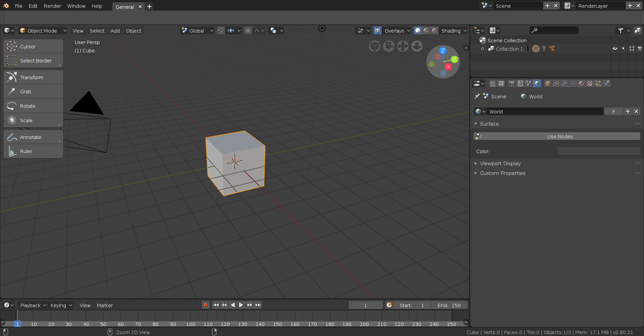Image resolution: width=644 pixels, height=336 pixels.
Task: Open the Modifiers wrench properties tab
Action: 565,83
